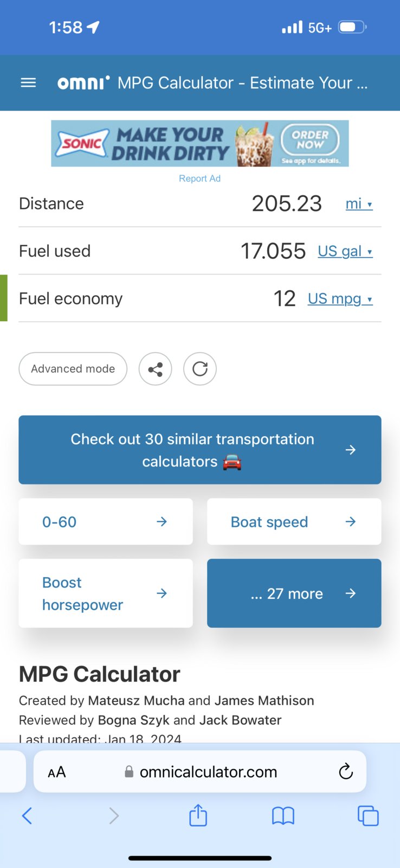
Task: Show the 27 more calculators
Action: [x=294, y=593]
